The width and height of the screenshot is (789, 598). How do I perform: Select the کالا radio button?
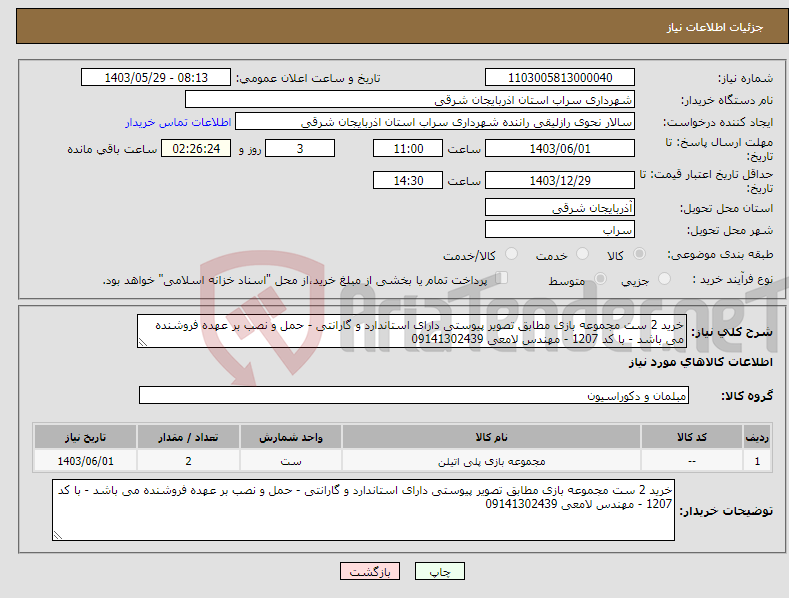(x=640, y=254)
